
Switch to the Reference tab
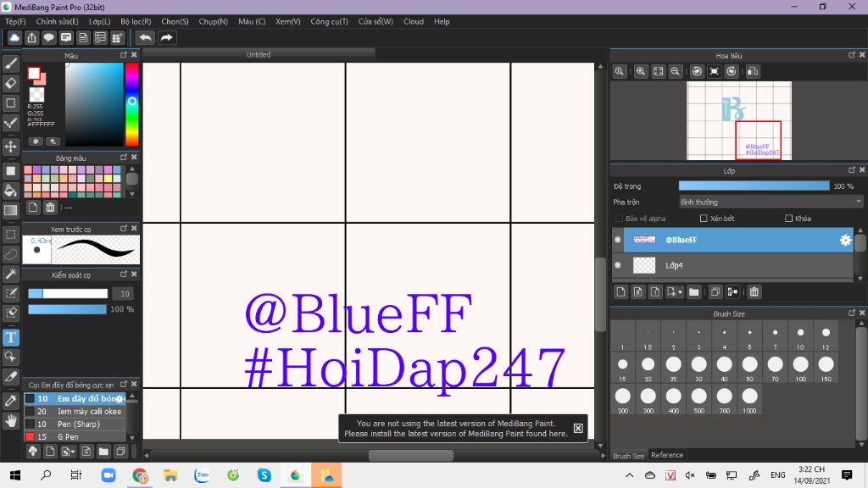click(667, 455)
